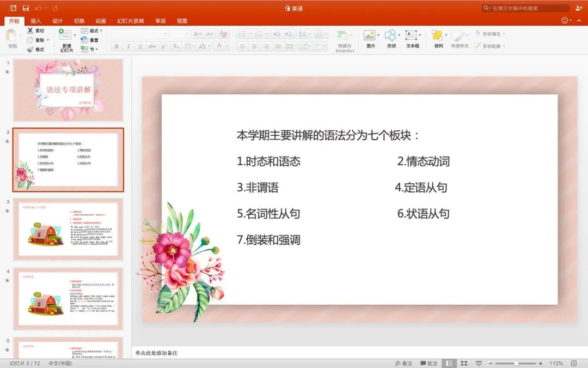Click the clear formatting eraser icon
This screenshot has width=588, height=368.
tap(223, 34)
